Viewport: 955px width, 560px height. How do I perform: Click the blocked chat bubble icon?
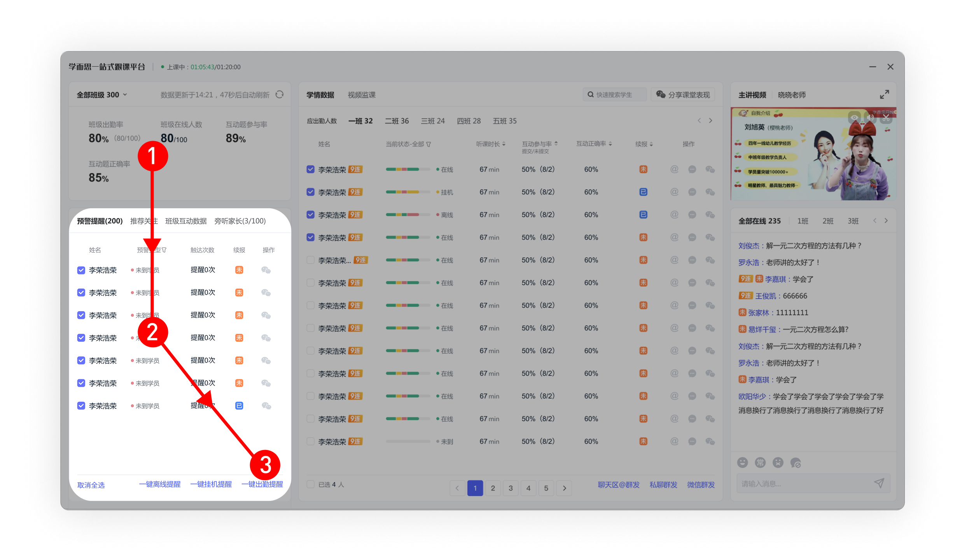coord(796,462)
